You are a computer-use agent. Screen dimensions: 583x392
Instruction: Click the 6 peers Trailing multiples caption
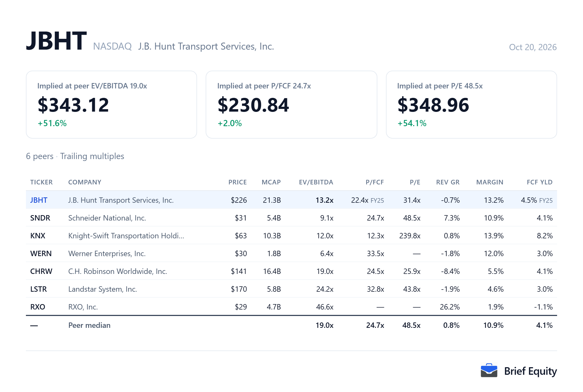click(x=75, y=156)
